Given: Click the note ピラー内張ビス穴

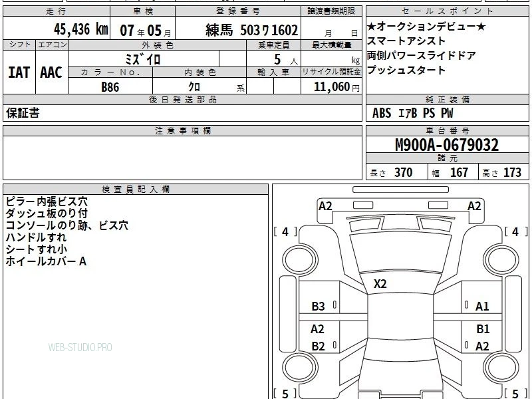Looking at the screenshot, I should (47, 201).
